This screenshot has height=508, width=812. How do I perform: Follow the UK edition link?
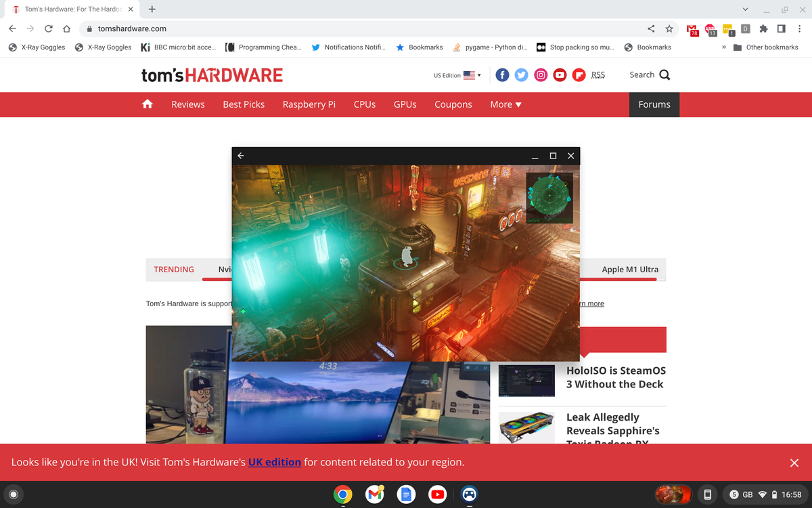[275, 462]
